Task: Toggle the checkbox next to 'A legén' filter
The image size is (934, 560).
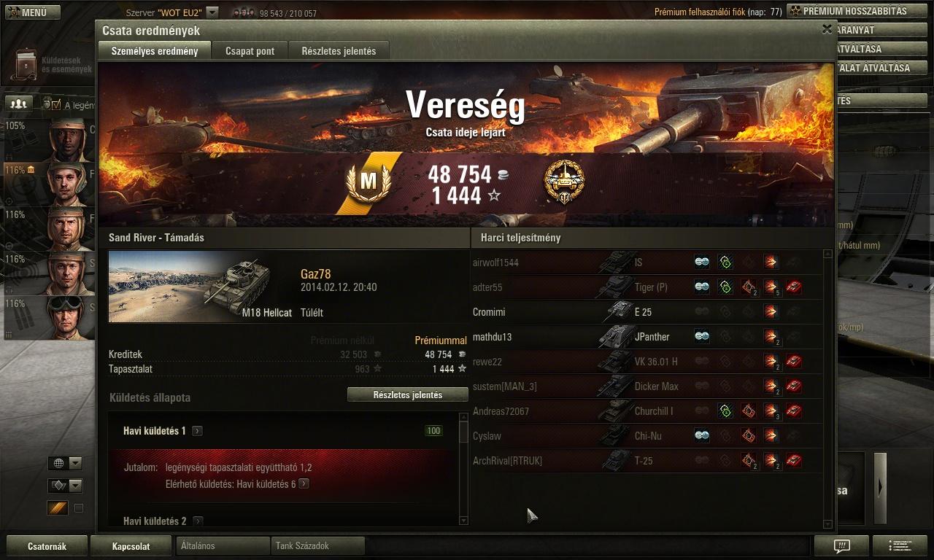Action: (55, 105)
